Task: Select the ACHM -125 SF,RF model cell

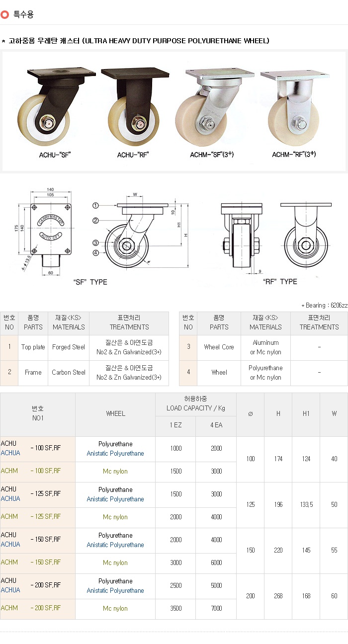Action: tap(38, 517)
